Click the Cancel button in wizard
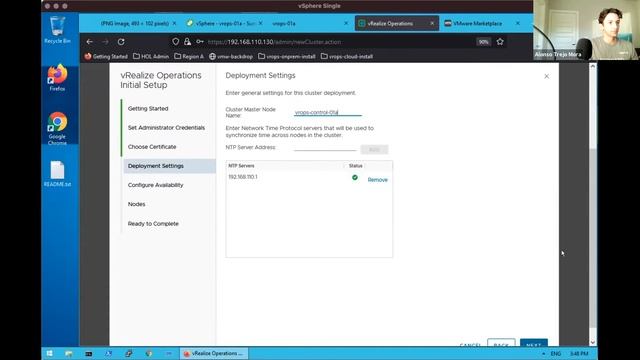This screenshot has width=640, height=360. (470, 345)
